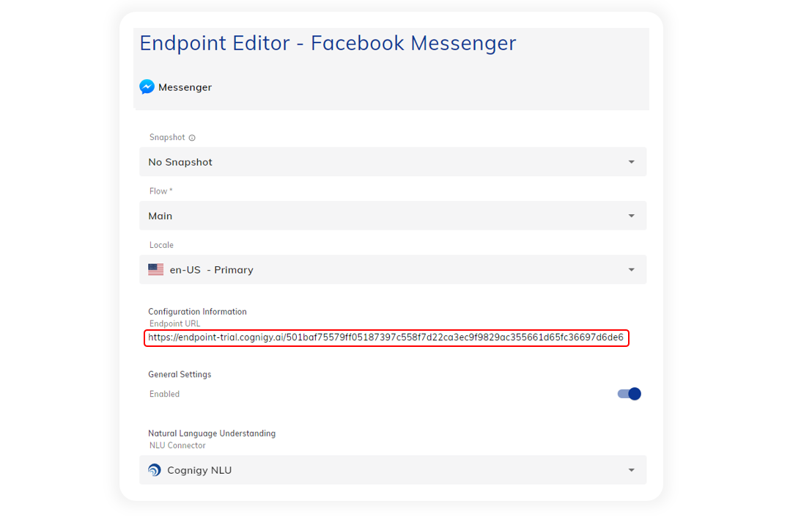This screenshot has height=520, width=812.
Task: Open the Cognigy NLU connector dropdown
Action: pyautogui.click(x=393, y=470)
